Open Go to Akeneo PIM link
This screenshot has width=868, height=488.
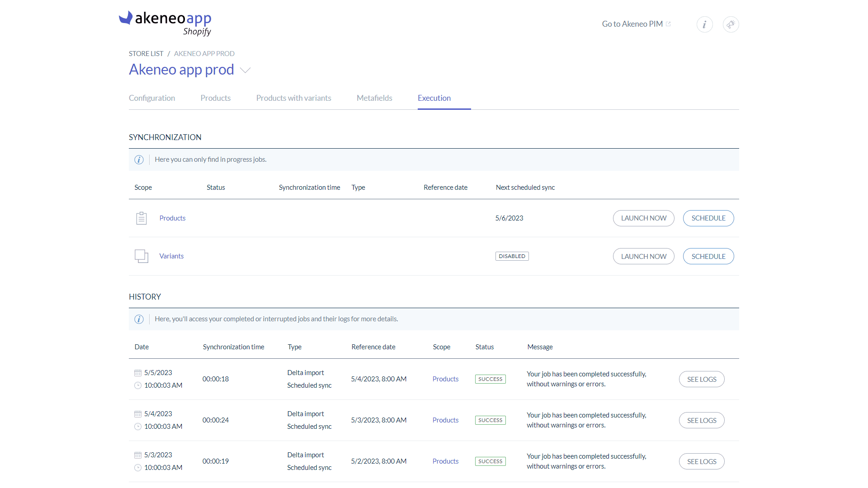pos(632,24)
